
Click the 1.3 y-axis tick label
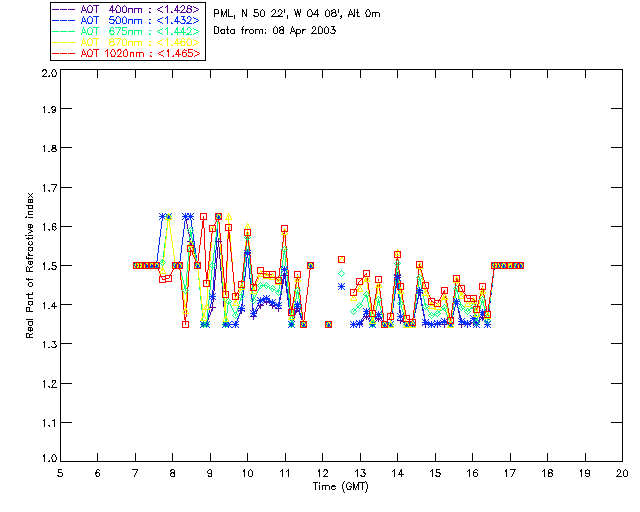point(49,344)
